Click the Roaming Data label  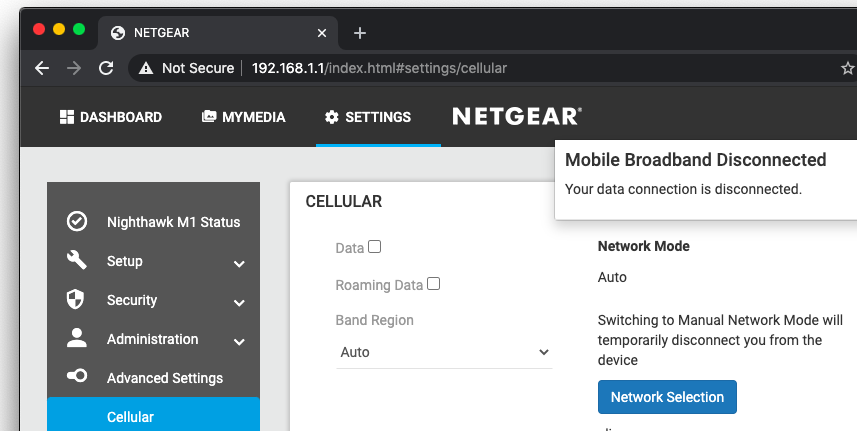tap(379, 285)
